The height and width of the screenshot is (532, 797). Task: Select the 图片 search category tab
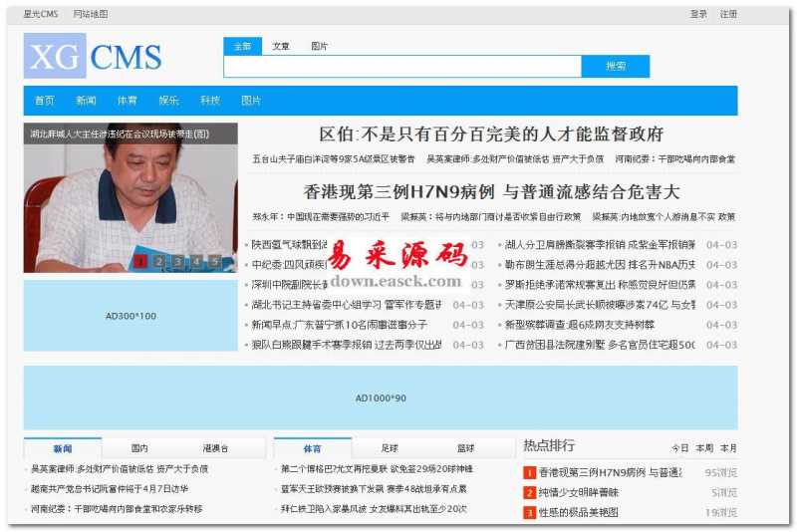pyautogui.click(x=319, y=47)
